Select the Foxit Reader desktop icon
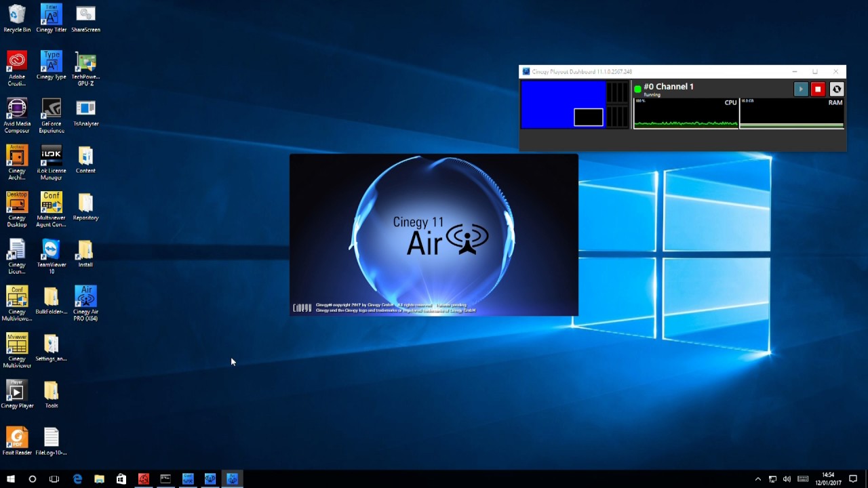Viewport: 868px width, 488px height. (17, 441)
